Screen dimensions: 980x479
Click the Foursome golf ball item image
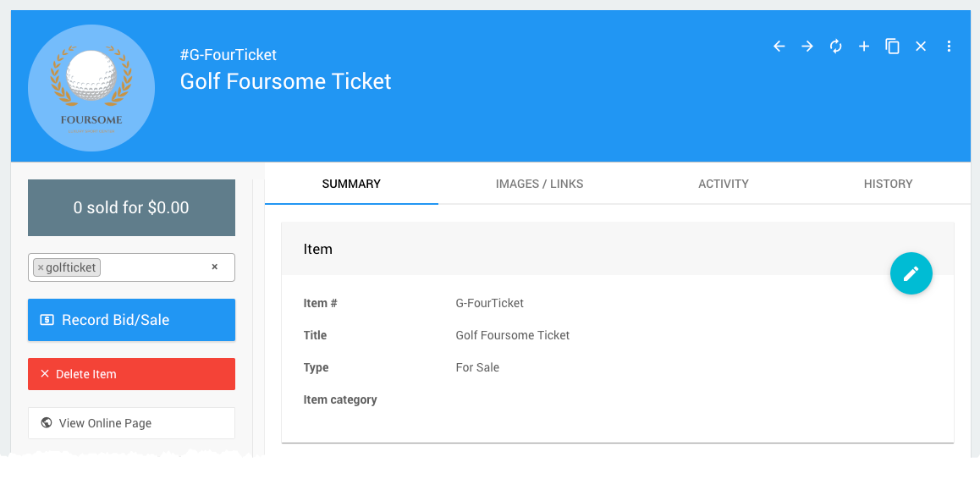[x=91, y=88]
